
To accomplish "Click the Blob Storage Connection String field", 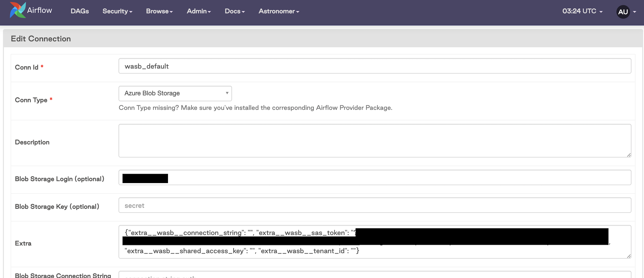I will coord(375,275).
